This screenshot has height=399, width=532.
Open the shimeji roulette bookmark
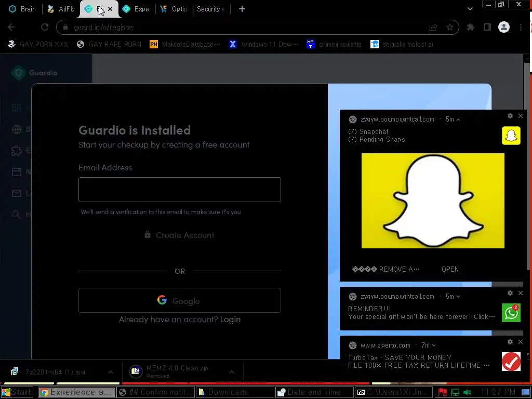(x=334, y=45)
